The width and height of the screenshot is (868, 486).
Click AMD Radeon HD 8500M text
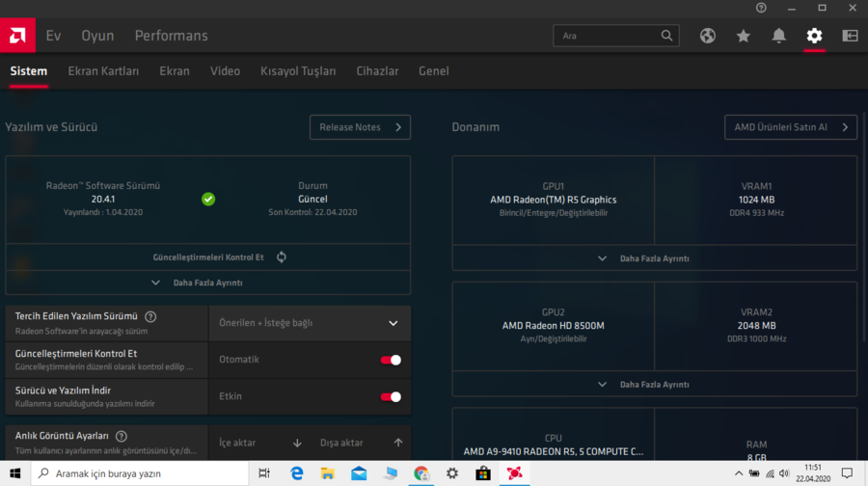tap(553, 326)
